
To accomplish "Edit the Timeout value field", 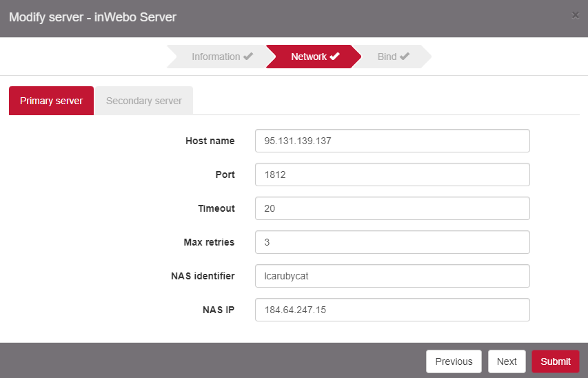I will (392, 208).
